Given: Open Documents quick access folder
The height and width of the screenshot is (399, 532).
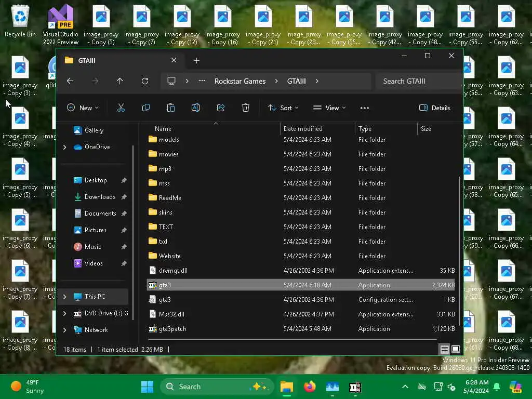Looking at the screenshot, I should 100,214.
